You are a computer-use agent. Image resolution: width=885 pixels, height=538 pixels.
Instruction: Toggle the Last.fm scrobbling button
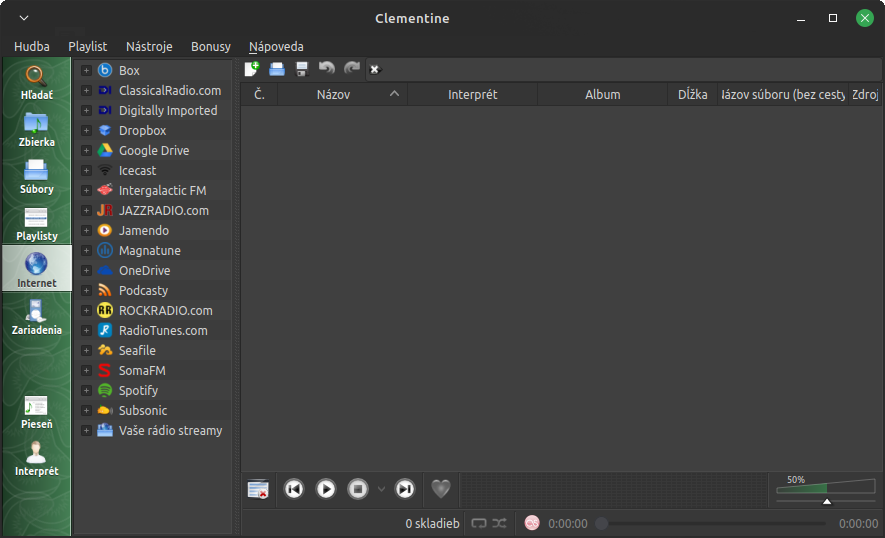(x=532, y=523)
